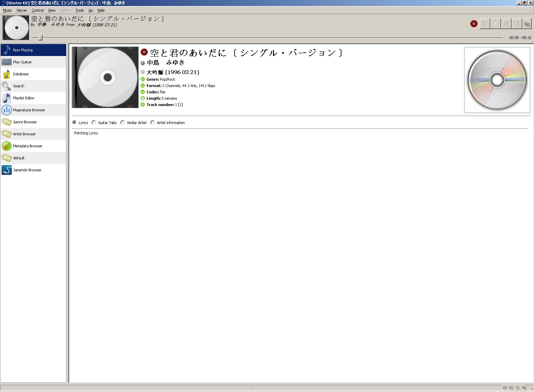
Task: Open the Tools menu
Action: point(80,10)
